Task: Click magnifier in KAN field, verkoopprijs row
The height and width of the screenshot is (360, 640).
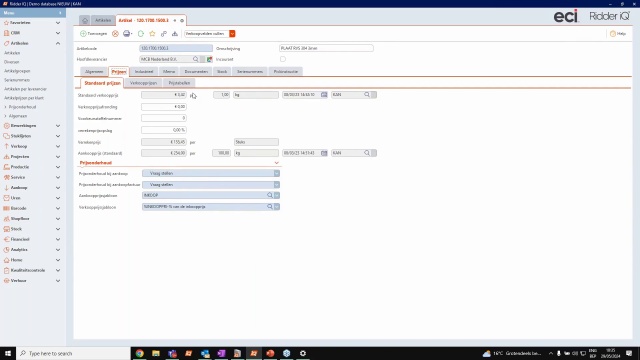Action: point(367,95)
